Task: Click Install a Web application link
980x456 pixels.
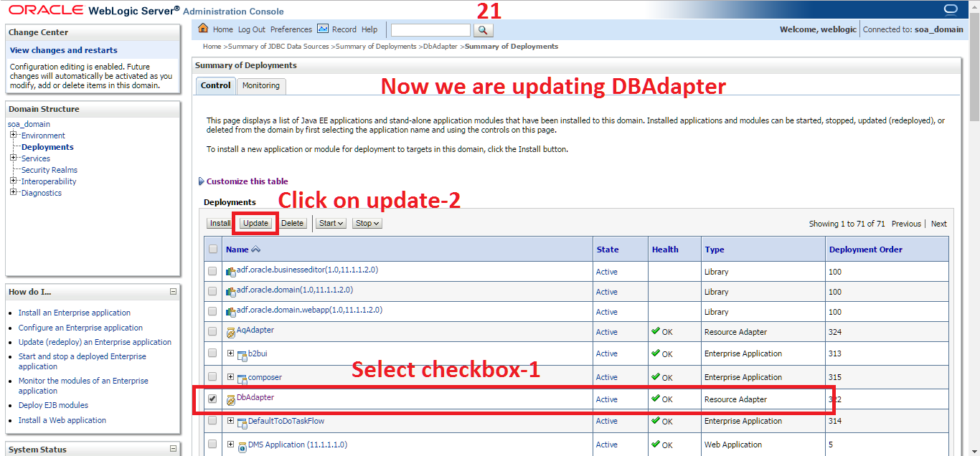Action: (x=62, y=420)
